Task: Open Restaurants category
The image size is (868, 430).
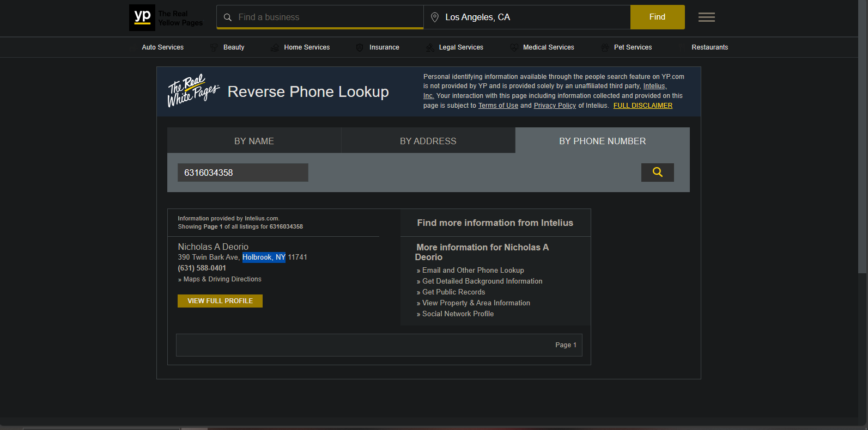Action: click(709, 47)
